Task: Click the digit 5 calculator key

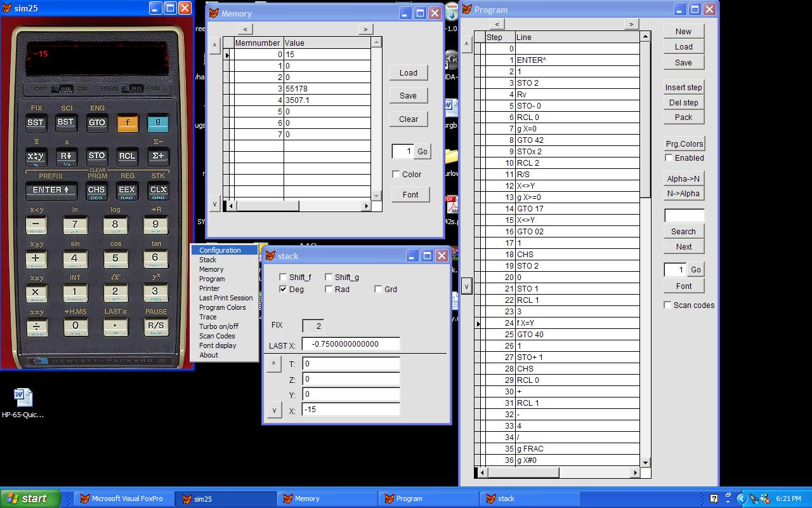Action: [x=115, y=259]
